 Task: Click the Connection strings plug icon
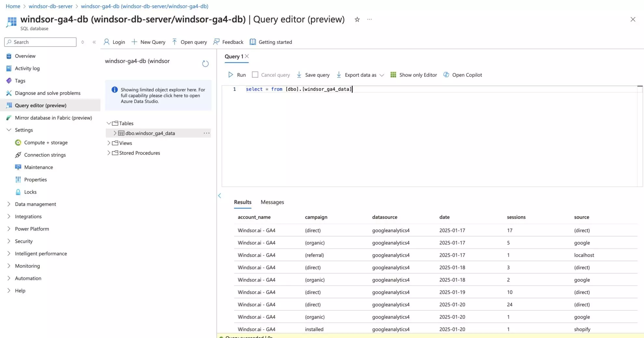click(x=18, y=155)
